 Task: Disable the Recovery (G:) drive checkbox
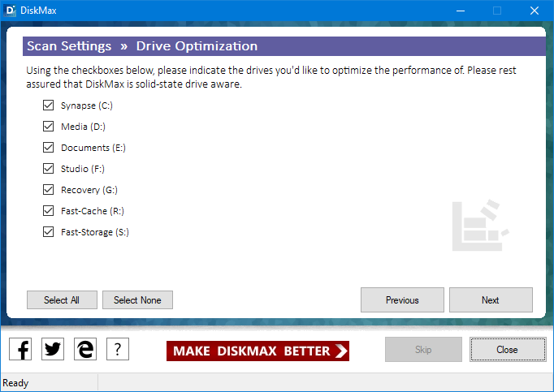[x=49, y=190]
